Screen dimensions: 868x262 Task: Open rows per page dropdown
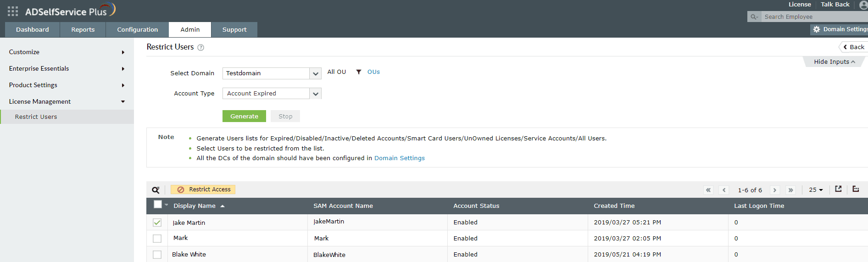816,190
